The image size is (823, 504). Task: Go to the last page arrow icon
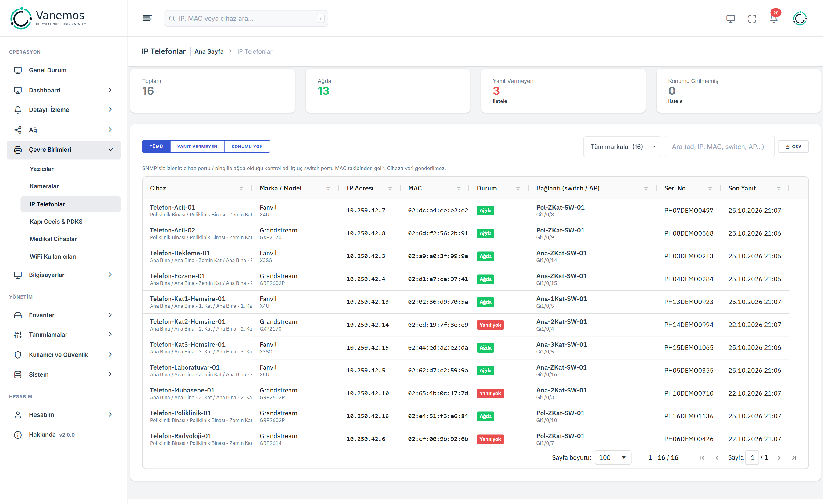click(x=794, y=458)
